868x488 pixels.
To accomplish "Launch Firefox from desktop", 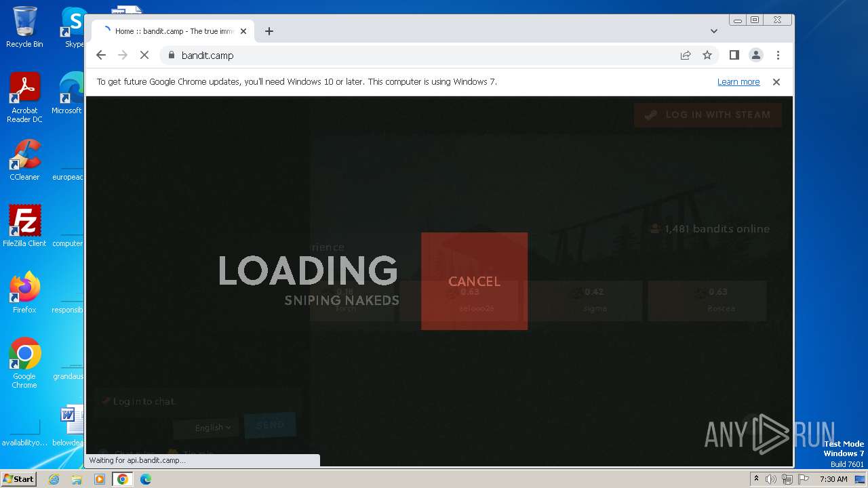I will (x=24, y=293).
